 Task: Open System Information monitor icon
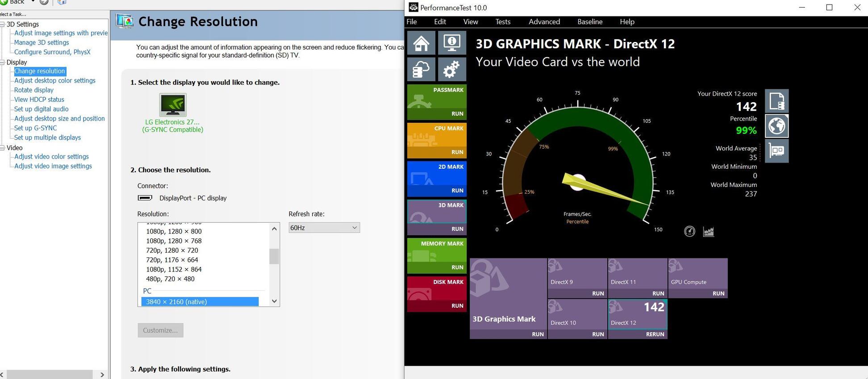tap(452, 43)
